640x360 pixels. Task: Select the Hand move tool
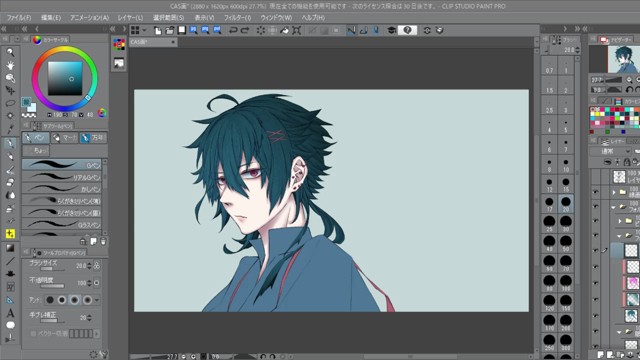pyautogui.click(x=10, y=65)
